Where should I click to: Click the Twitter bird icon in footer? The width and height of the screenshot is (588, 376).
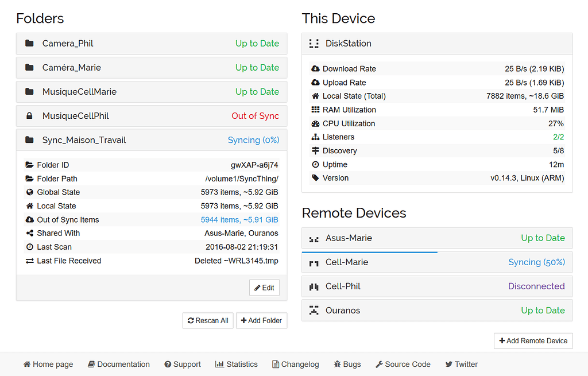[449, 365]
